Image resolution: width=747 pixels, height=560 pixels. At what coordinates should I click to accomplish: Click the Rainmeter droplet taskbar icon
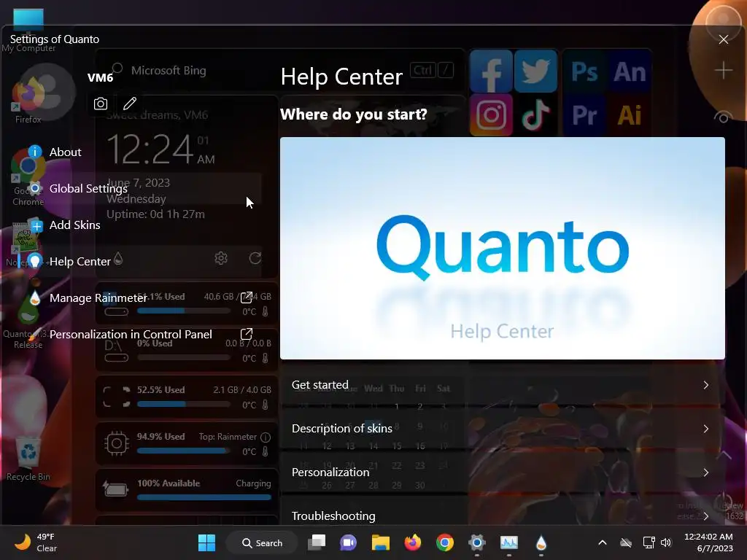pos(541,542)
